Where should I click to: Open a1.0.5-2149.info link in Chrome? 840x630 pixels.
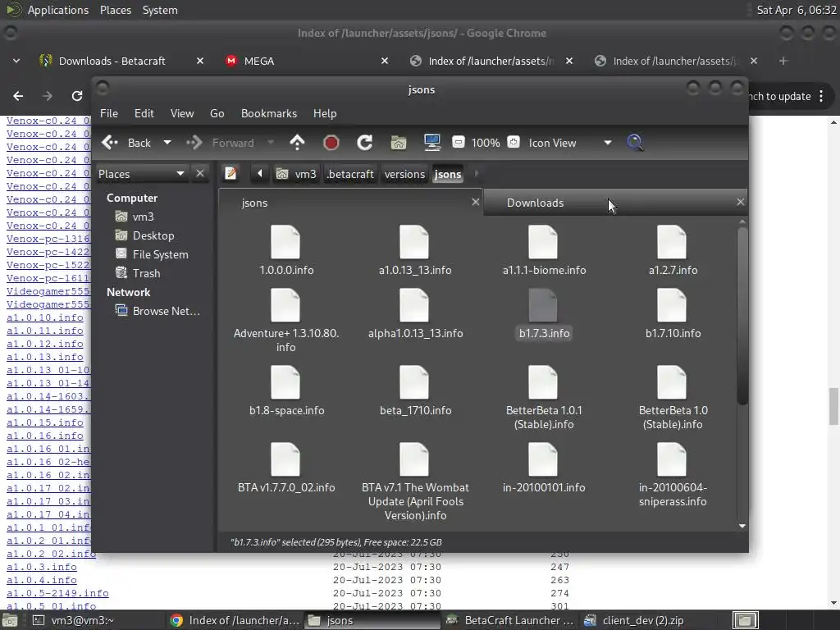click(x=57, y=593)
